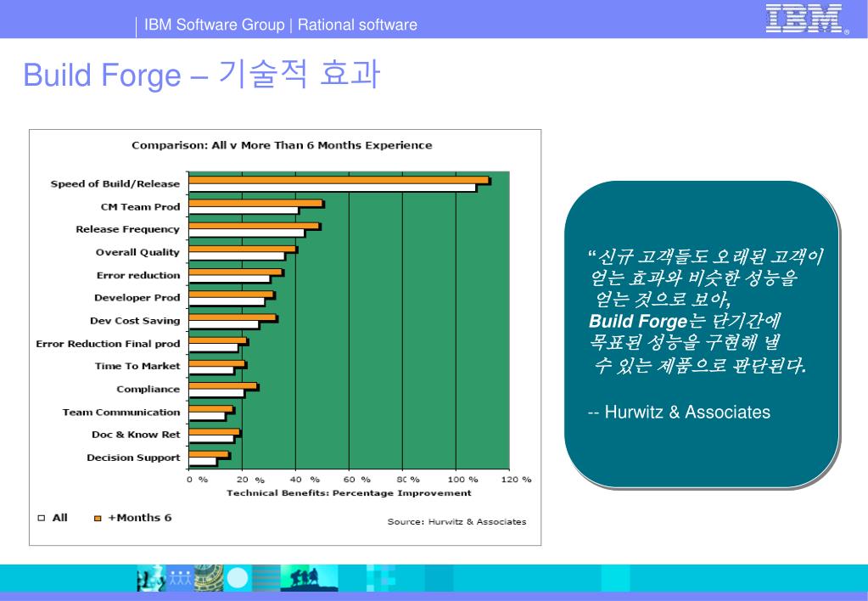Select the 'Doc & Know Ret' label
Screen dimensions: 868x601
136,435
